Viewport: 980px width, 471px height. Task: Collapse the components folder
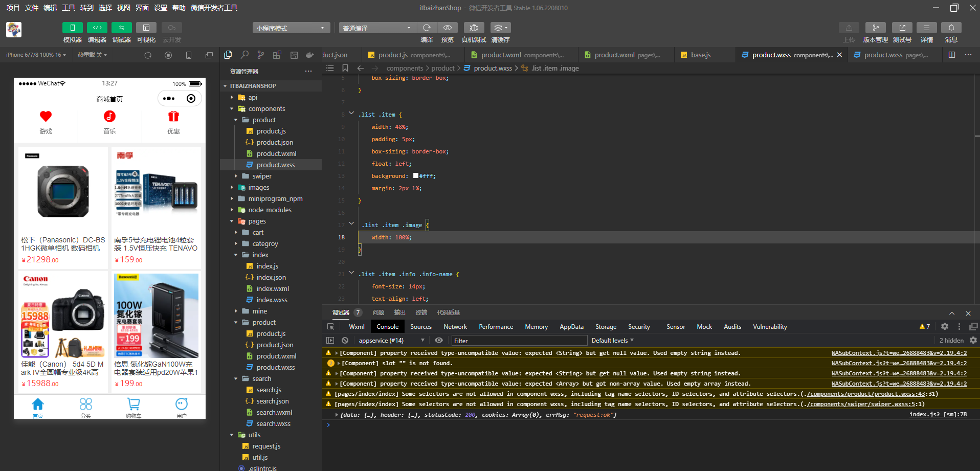pyautogui.click(x=232, y=108)
